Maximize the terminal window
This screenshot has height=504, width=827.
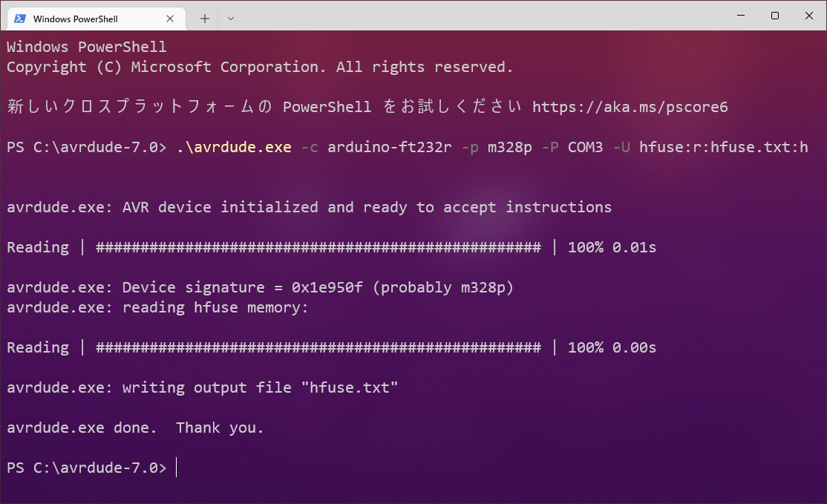(774, 16)
